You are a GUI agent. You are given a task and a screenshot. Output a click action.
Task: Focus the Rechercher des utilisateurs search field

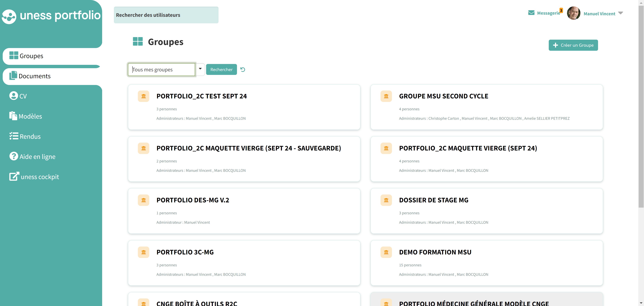166,15
